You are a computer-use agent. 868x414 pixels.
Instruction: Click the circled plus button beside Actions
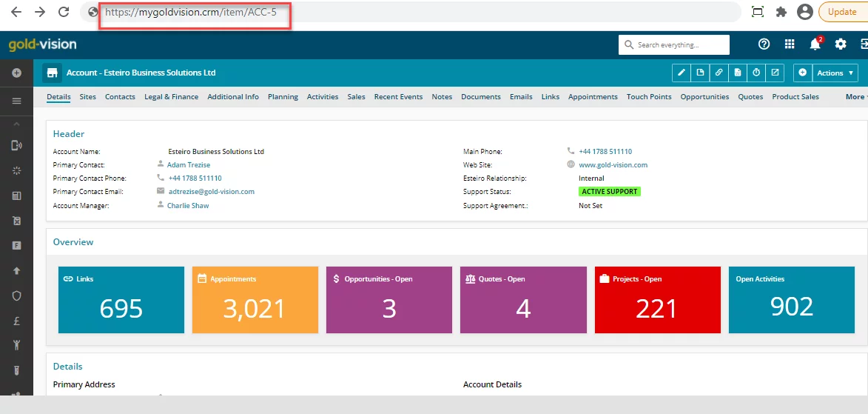coord(802,73)
